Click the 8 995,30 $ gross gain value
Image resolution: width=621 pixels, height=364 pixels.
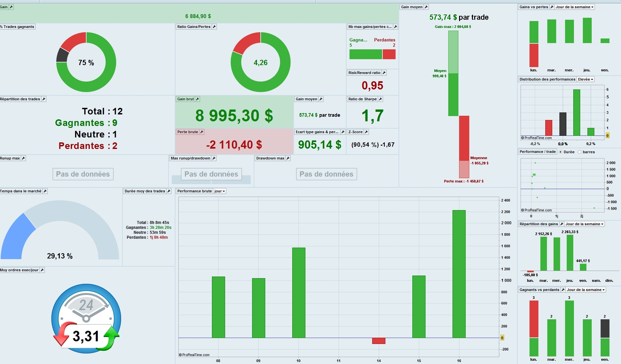[234, 115]
